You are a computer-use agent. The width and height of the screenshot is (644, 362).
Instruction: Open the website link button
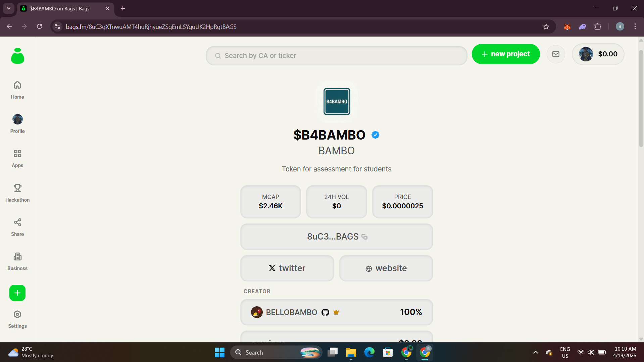pos(386,268)
